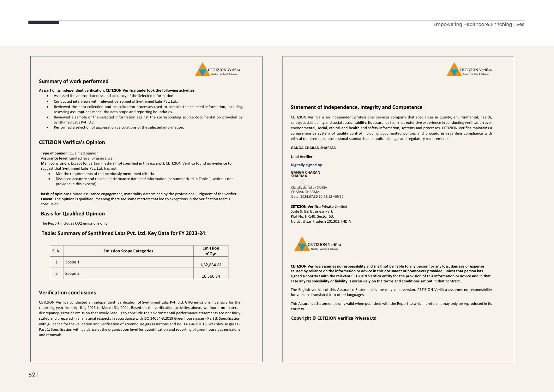Click the 'Statement of Independence, Integrity and Competence' heading
The image size is (554, 392).
click(357, 107)
